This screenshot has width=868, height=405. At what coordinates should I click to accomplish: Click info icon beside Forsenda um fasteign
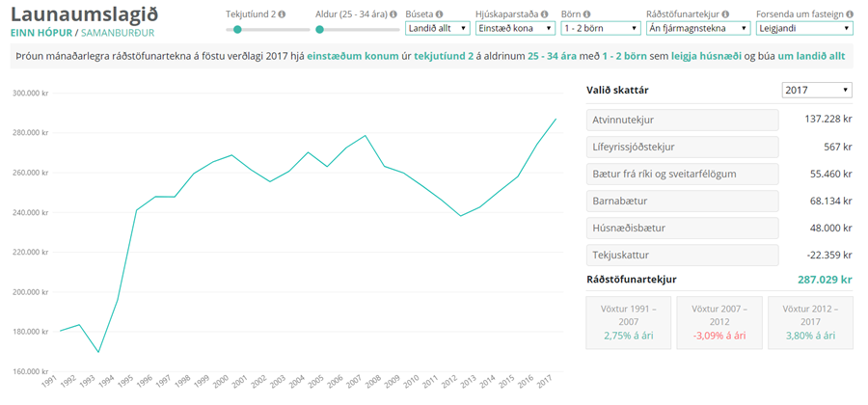(x=849, y=14)
